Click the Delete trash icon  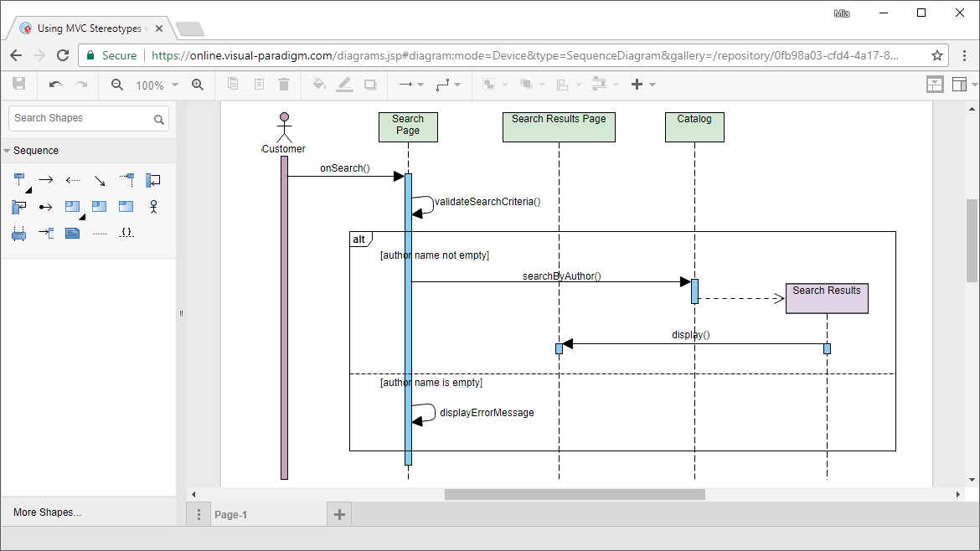pyautogui.click(x=284, y=84)
